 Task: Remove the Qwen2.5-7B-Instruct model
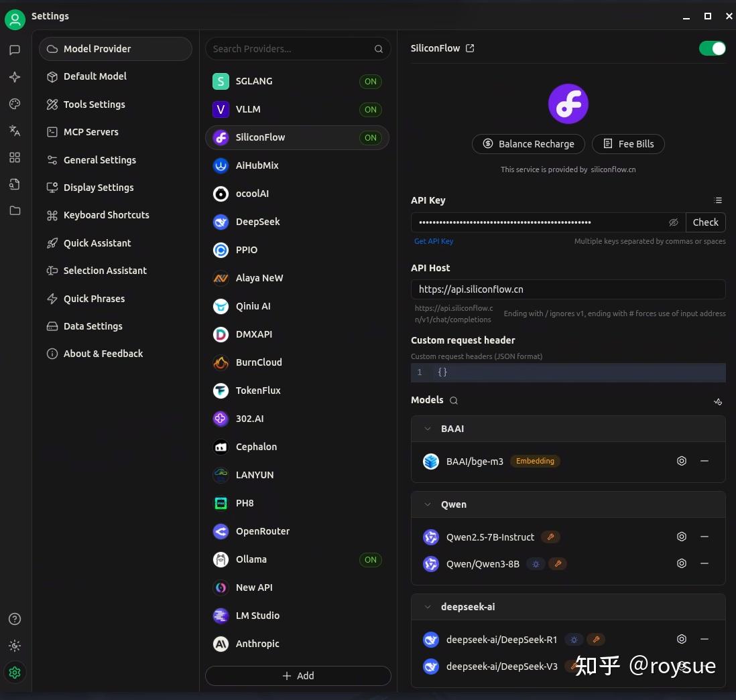(704, 537)
